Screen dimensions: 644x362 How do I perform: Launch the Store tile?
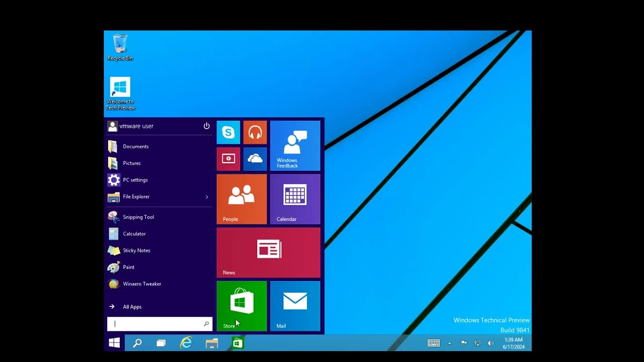point(242,306)
